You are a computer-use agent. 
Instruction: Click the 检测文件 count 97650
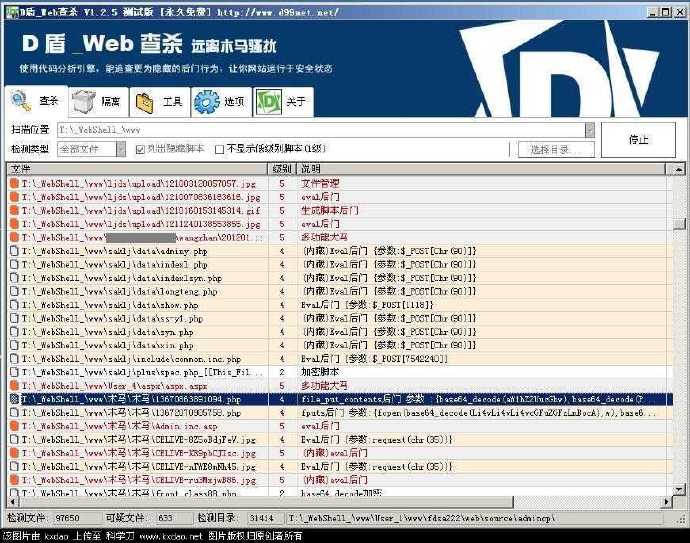67,518
